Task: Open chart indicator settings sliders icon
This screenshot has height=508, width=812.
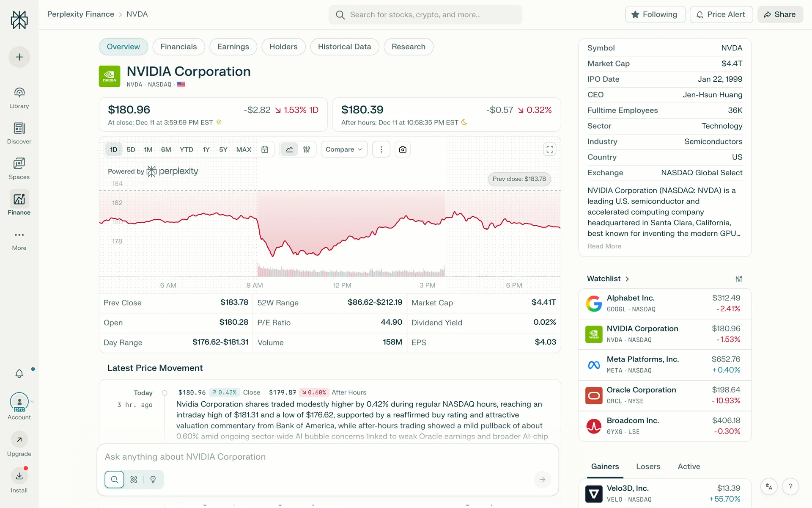Action: click(x=307, y=149)
